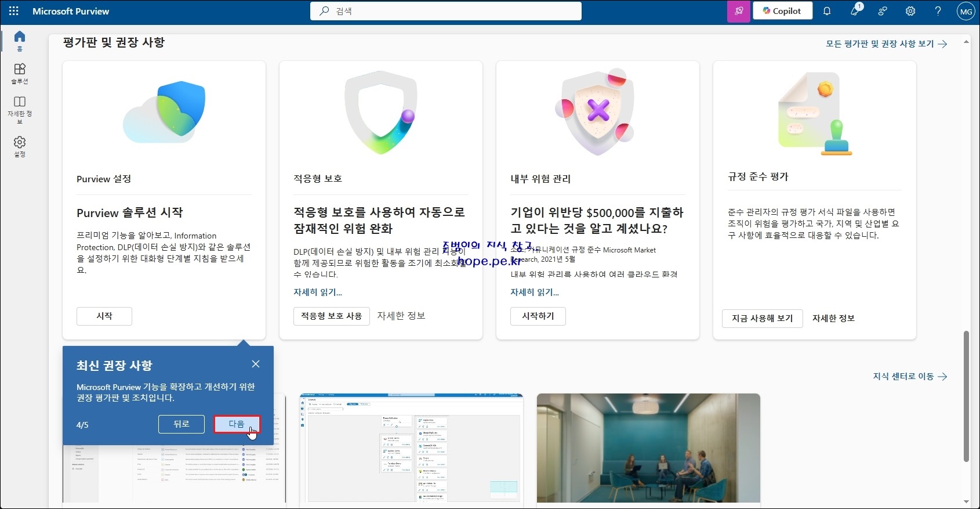
Task: Click the 지금 사용해 보기 button
Action: tap(763, 319)
